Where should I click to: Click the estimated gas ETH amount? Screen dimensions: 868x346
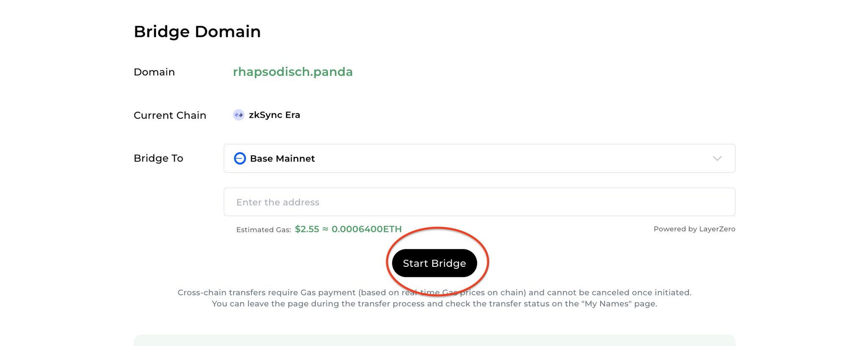(367, 229)
